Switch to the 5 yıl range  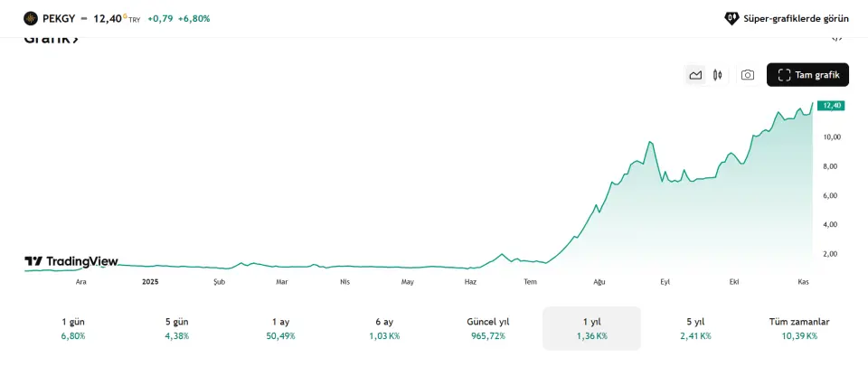695,328
